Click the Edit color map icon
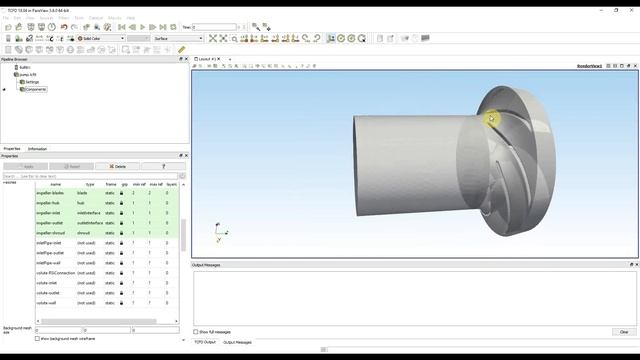Viewport: 640px width, 360px height. [x=19, y=38]
